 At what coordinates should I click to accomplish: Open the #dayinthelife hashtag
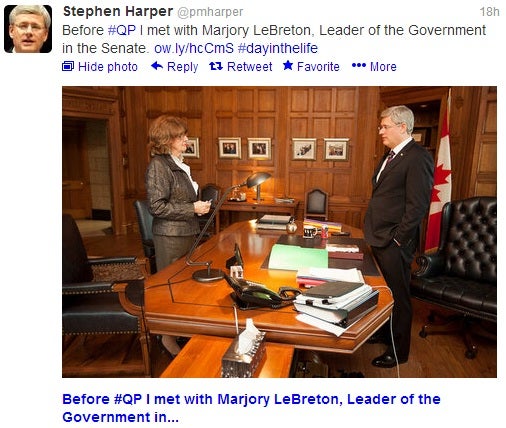(x=278, y=48)
